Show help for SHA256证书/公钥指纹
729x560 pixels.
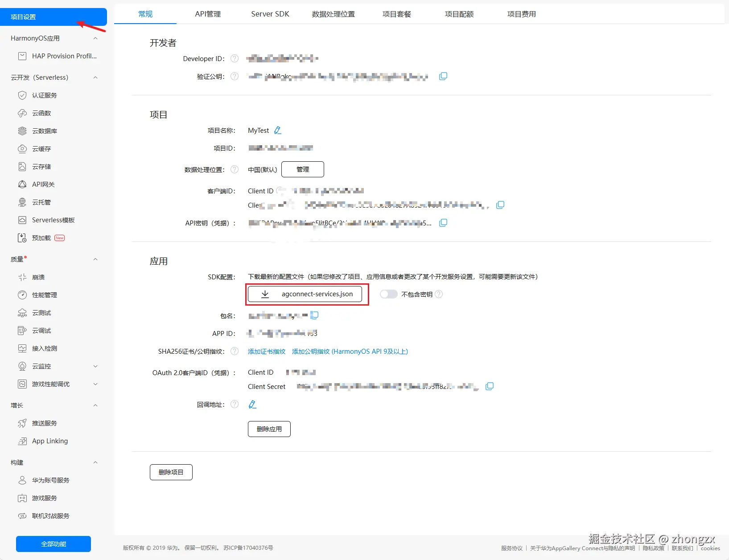[x=235, y=351]
